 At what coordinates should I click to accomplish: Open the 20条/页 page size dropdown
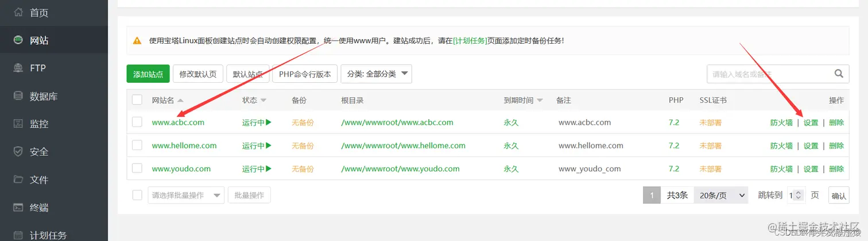721,195
